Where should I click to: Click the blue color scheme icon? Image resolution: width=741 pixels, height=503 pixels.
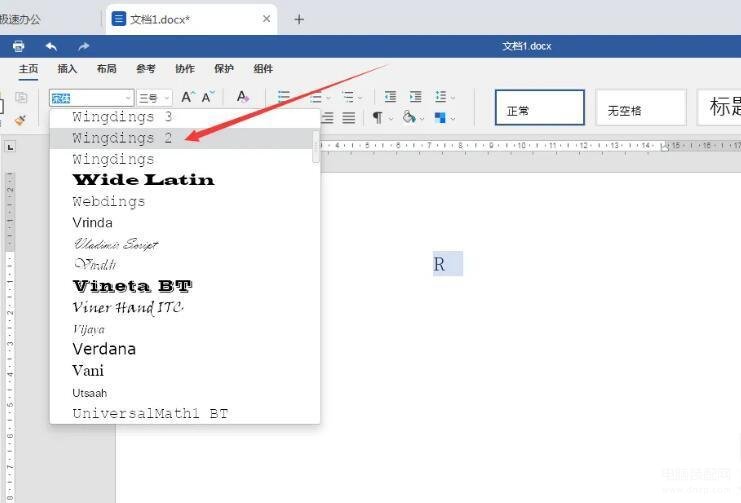(x=440, y=118)
